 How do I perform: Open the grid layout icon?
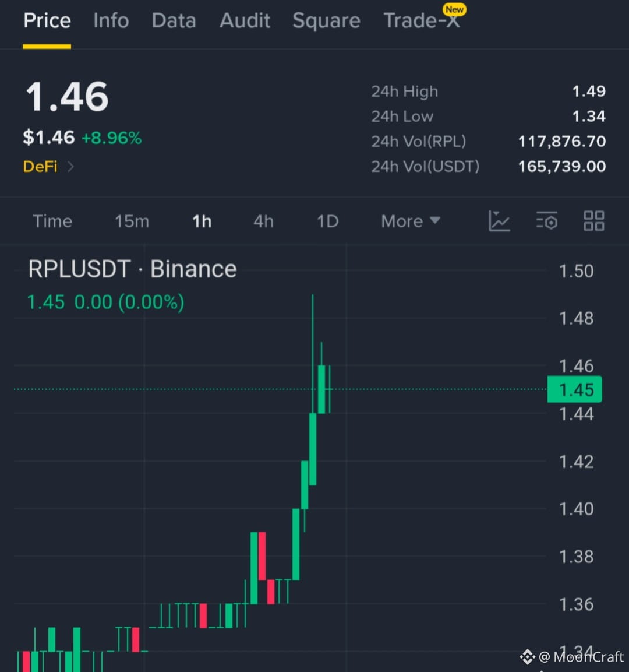click(594, 221)
